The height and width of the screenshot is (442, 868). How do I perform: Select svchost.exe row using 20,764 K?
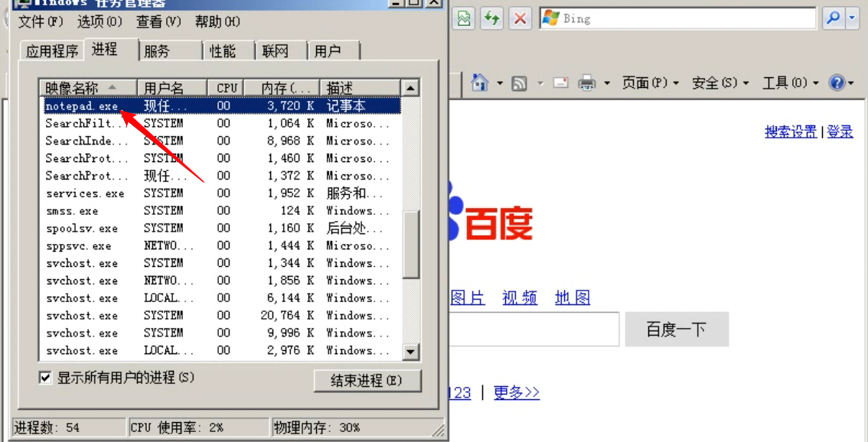[222, 315]
